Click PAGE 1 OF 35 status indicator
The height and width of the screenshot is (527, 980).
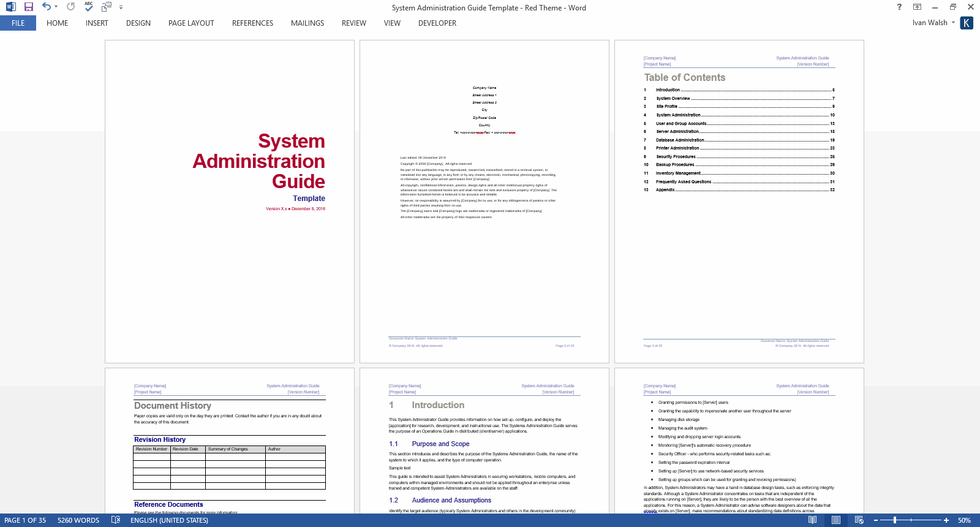(25, 520)
